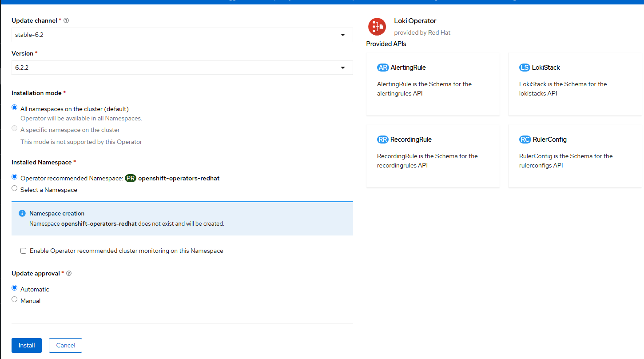
Task: Click the AR badge for AlertingRule
Action: (x=383, y=68)
